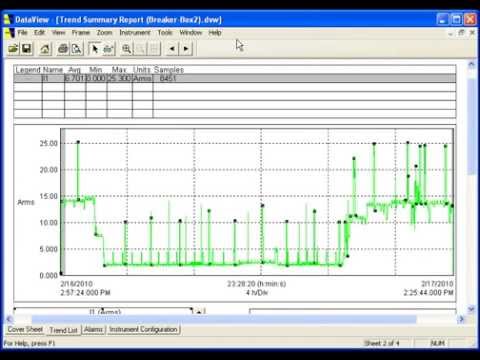Click the Open file toolbar icon
Viewport: 480px width, 360px height.
pyautogui.click(x=13, y=49)
